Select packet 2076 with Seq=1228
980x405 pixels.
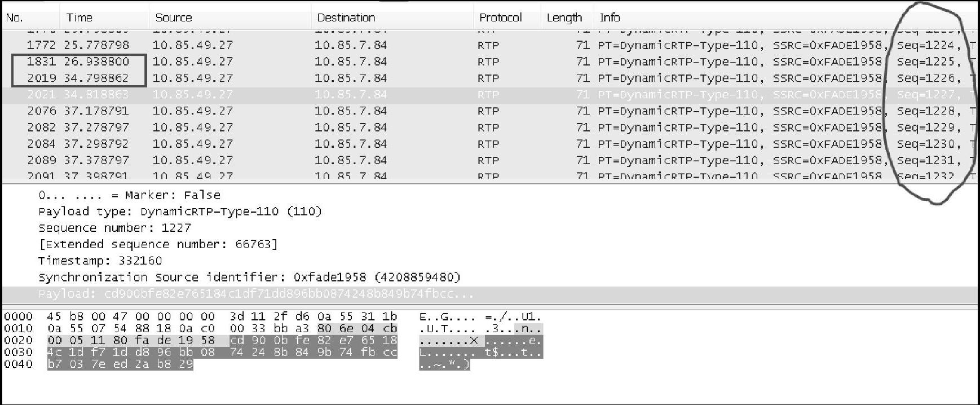[x=490, y=111]
